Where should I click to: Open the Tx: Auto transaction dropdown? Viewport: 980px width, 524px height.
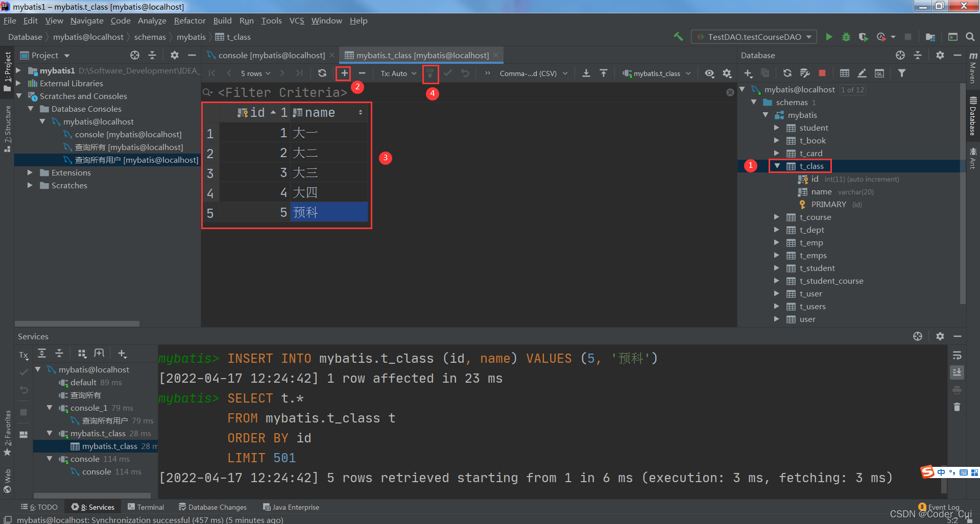(x=398, y=73)
